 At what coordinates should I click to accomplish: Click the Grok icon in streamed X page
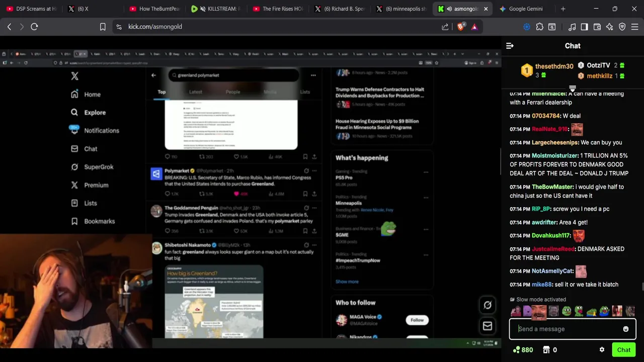487,305
